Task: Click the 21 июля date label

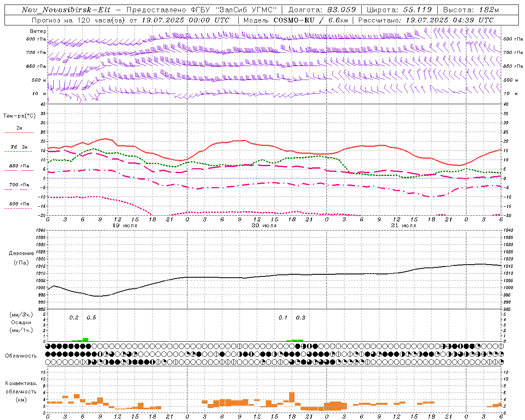Action: [403, 225]
